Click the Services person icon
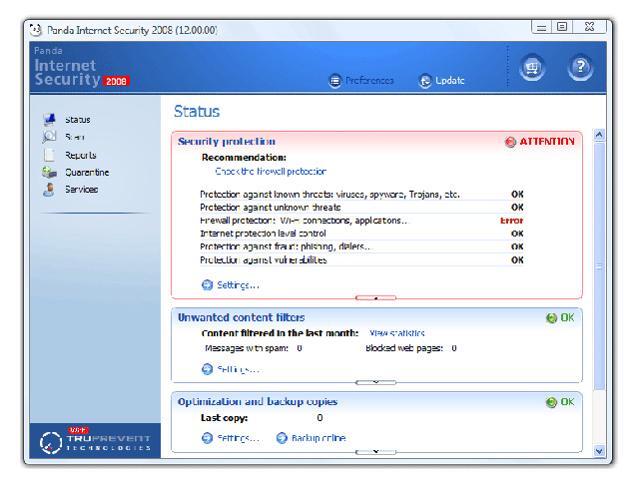Screen dimensions: 640x480 click(49, 190)
